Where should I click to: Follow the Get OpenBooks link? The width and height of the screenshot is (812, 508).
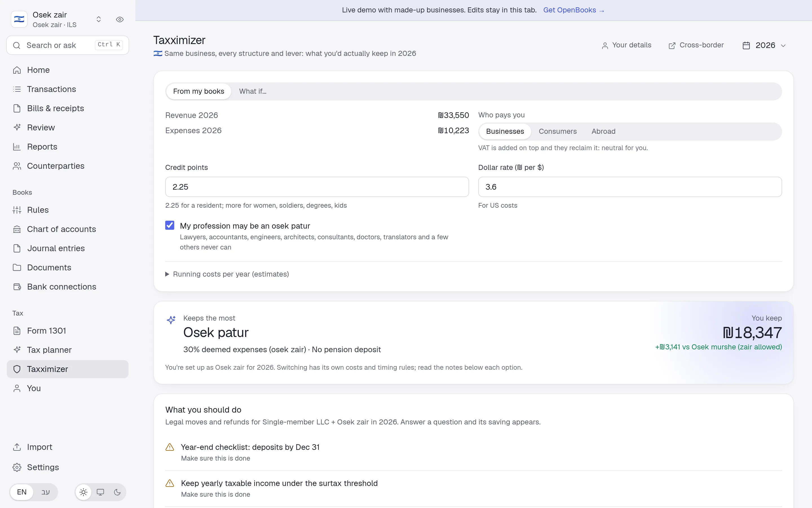coord(574,10)
